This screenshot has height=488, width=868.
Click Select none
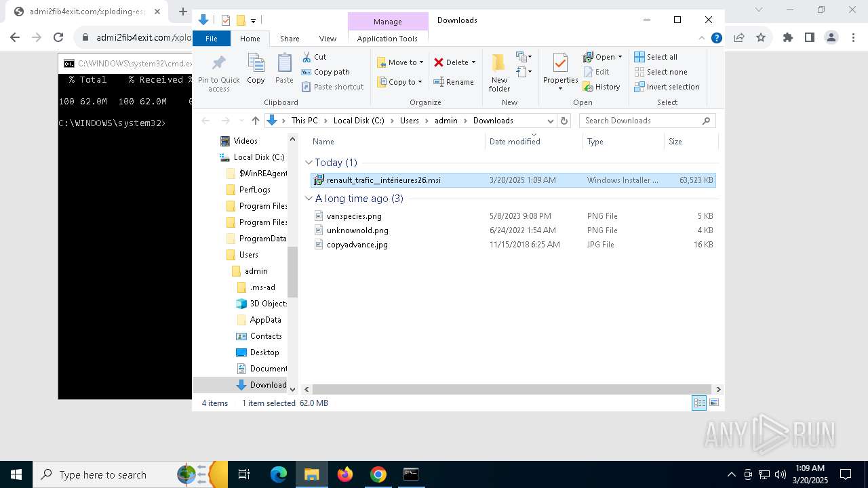661,72
